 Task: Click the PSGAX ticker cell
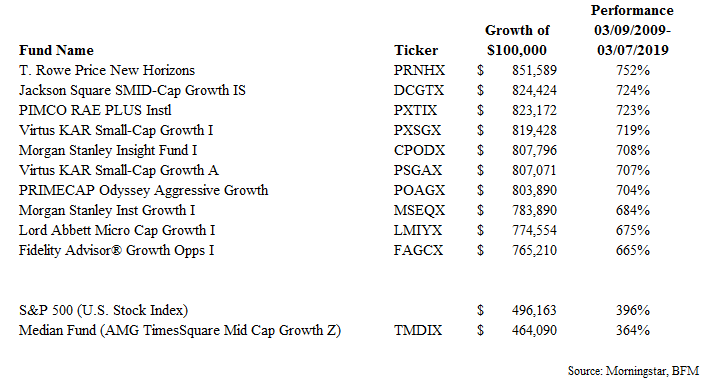click(418, 170)
